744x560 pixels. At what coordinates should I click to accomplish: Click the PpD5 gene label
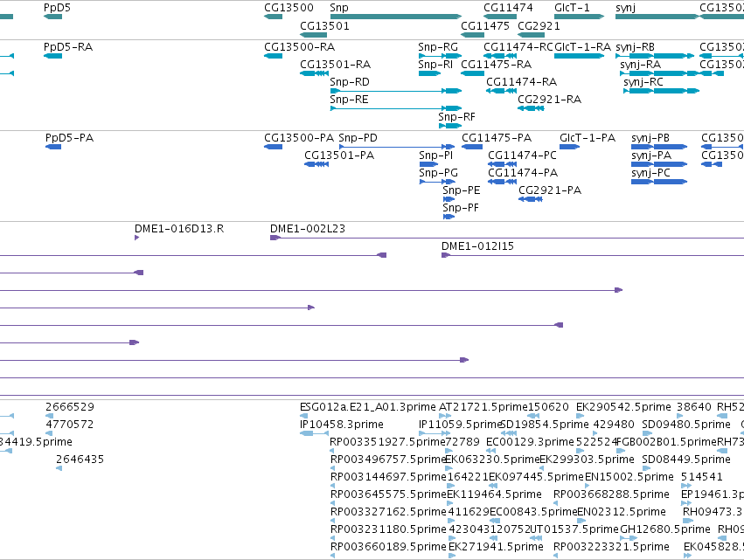click(57, 8)
